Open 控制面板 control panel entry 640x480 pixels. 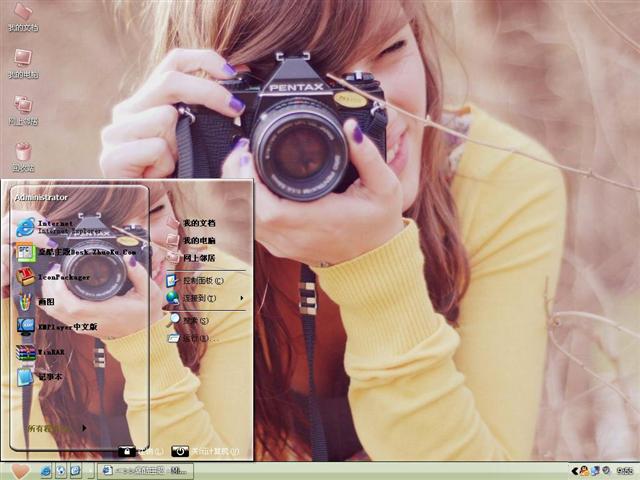click(x=196, y=280)
